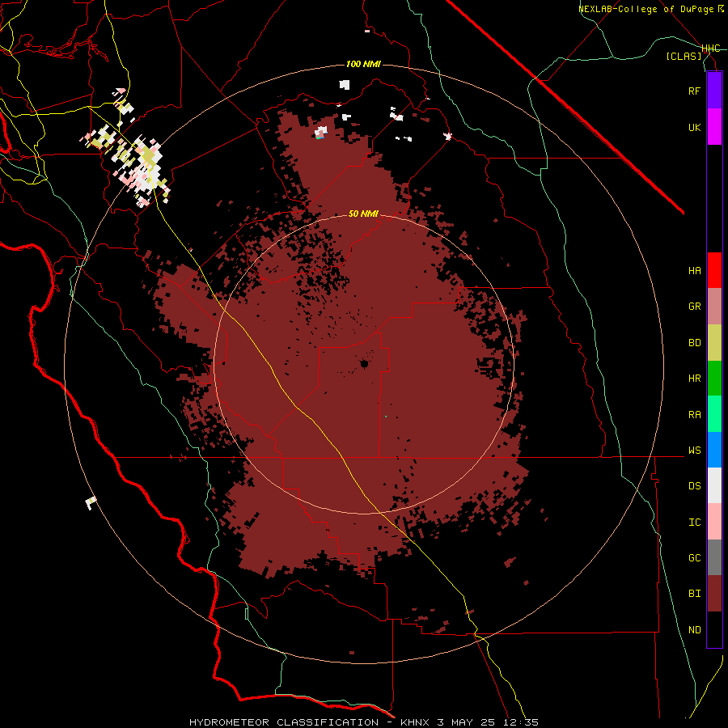Click the BI dark-red legend swatch
Image resolution: width=728 pixels, height=728 pixels.
(714, 594)
